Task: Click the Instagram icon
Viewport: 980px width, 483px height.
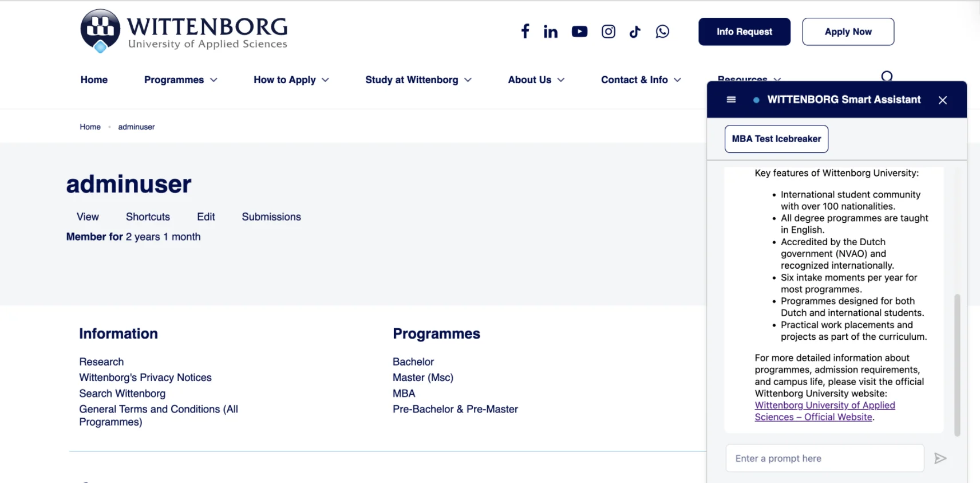Action: pos(608,32)
